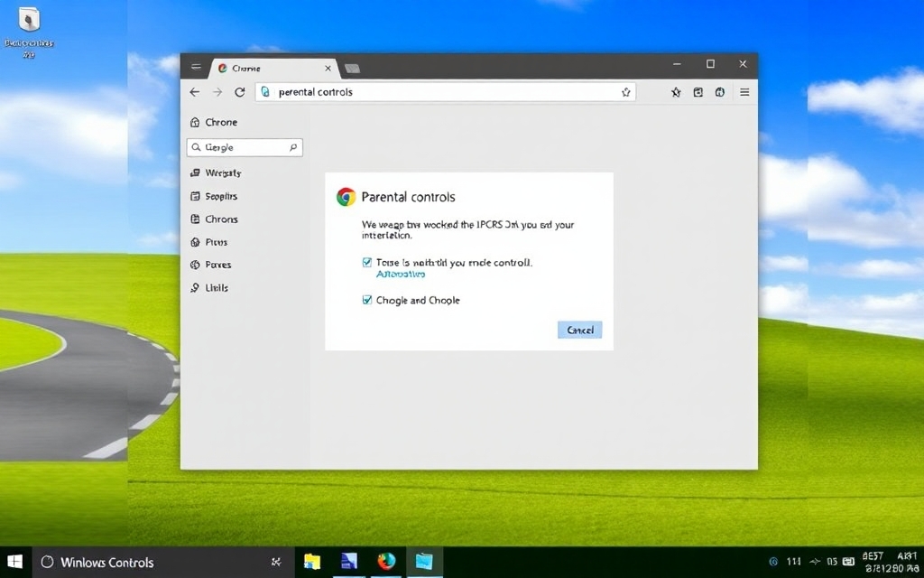Select the desktop icon in the top-left corner
This screenshot has height=578, width=924.
click(28, 33)
